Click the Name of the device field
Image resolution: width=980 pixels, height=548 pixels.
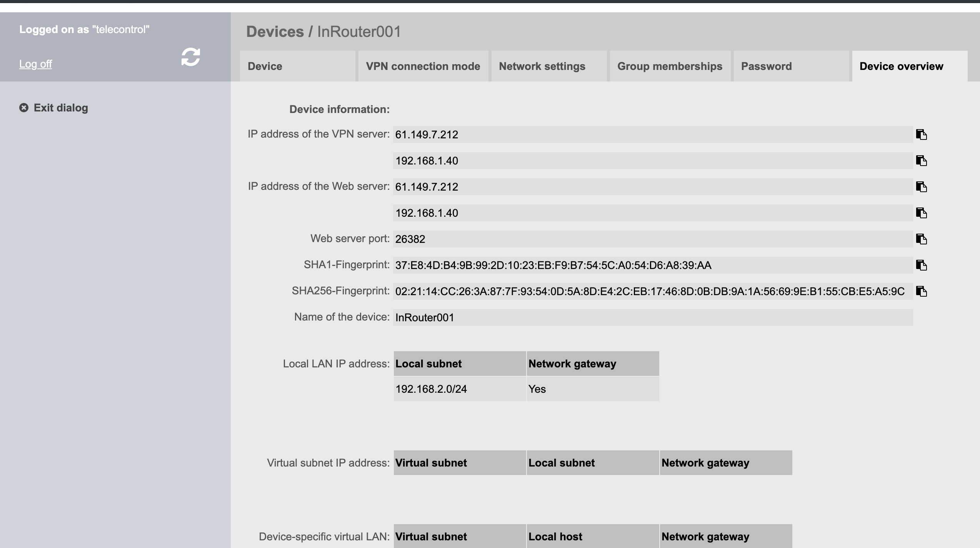tap(652, 317)
